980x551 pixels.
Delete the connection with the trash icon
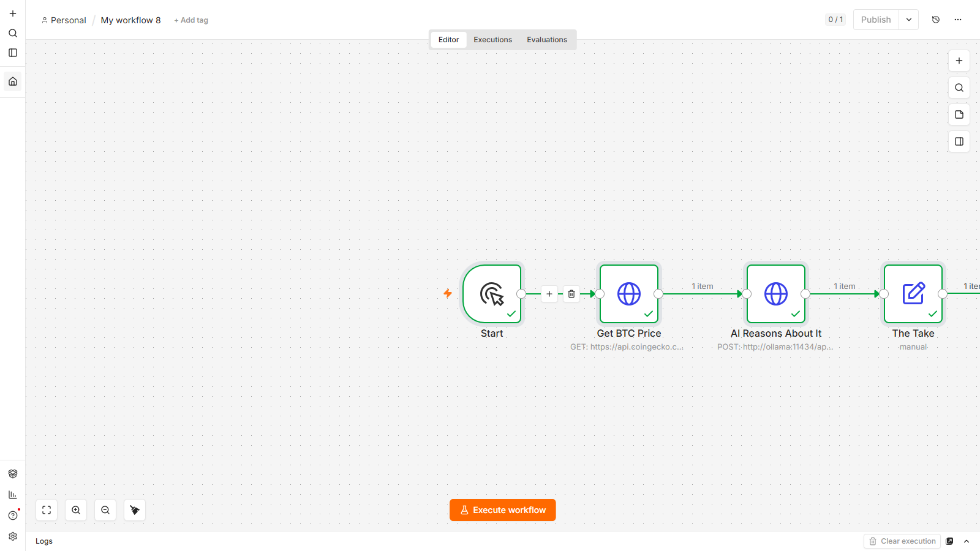(571, 294)
